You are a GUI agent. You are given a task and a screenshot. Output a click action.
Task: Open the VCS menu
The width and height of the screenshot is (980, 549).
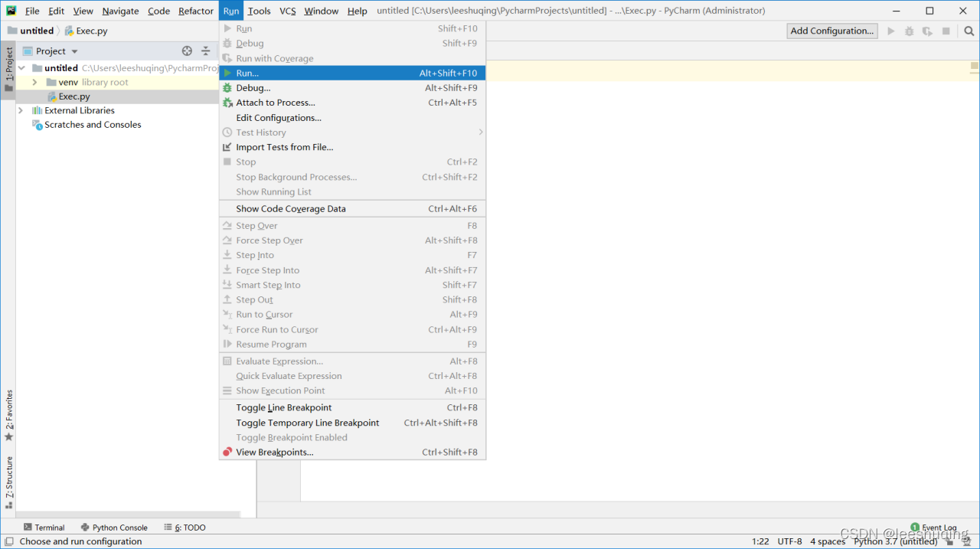[x=287, y=11]
